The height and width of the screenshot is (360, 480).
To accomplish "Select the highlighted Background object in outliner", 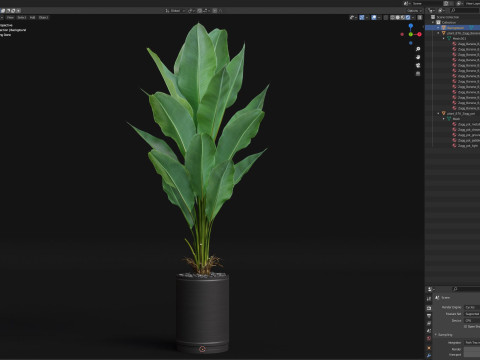I will pyautogui.click(x=453, y=28).
